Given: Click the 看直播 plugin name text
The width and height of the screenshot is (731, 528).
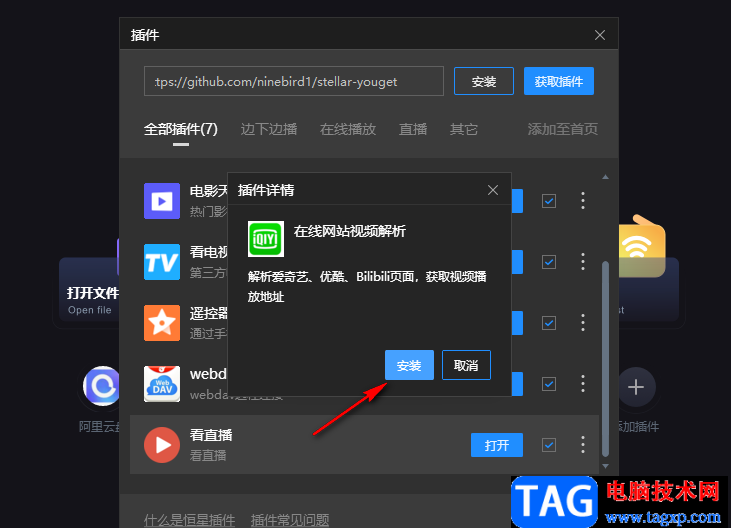Looking at the screenshot, I should [211, 435].
